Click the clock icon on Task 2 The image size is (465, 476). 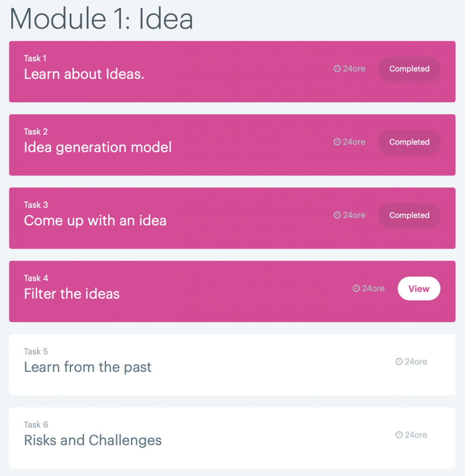(x=337, y=142)
